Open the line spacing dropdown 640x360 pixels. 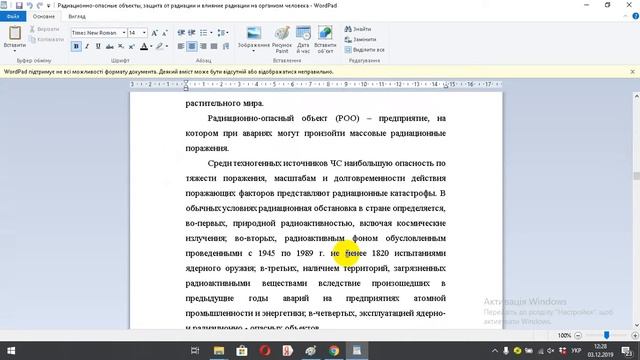click(x=223, y=33)
